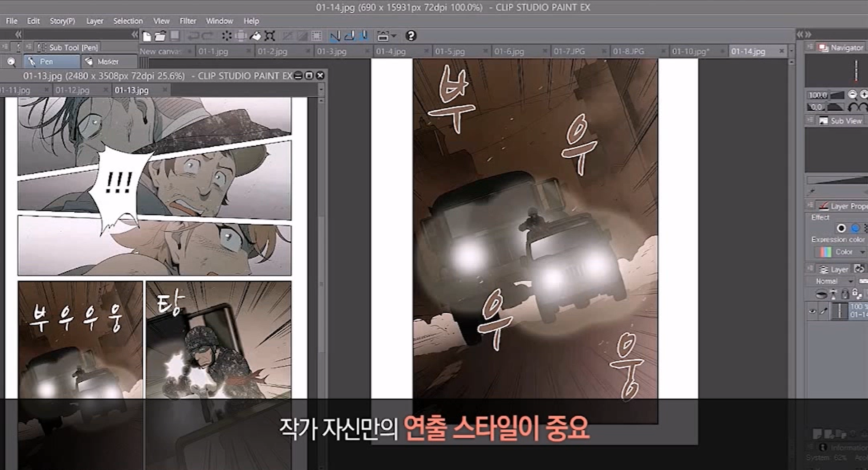Screen dimensions: 868x470
Task: Open the Help menu
Action: (x=251, y=21)
